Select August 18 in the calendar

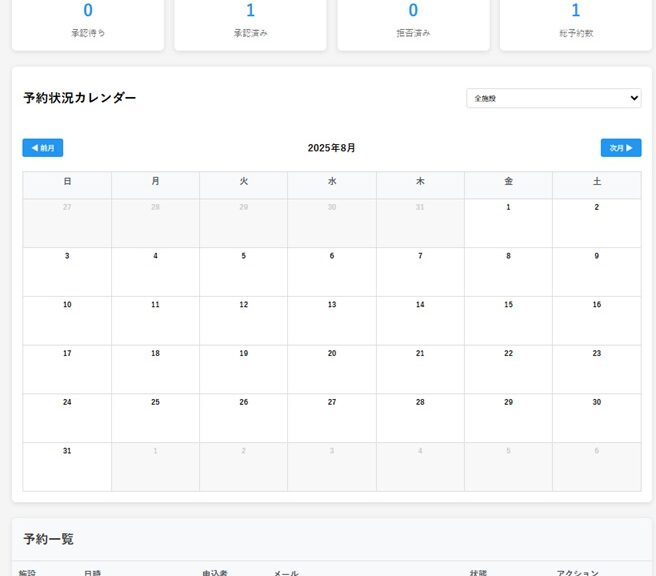click(155, 369)
